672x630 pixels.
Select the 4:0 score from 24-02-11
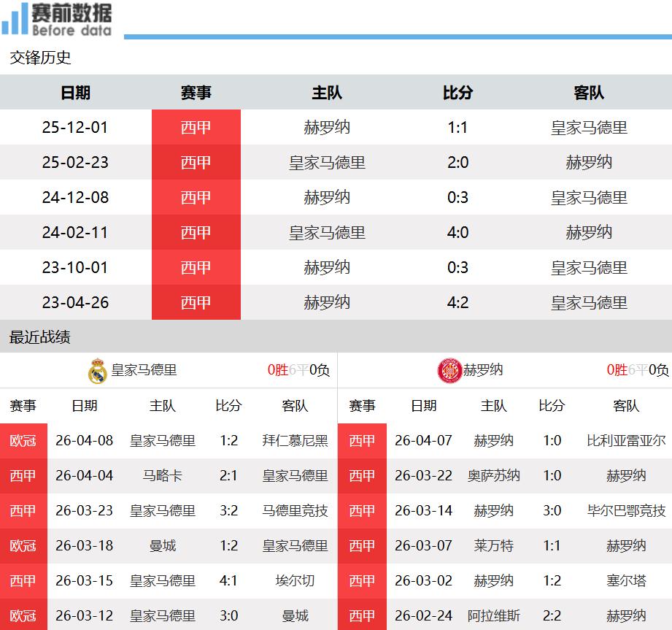point(457,233)
